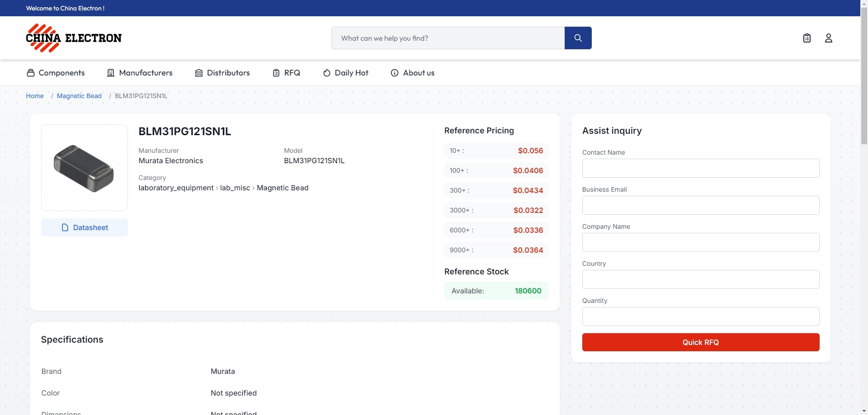Viewport: 868px width, 415px height.
Task: Open the Daily Hot section
Action: point(346,73)
